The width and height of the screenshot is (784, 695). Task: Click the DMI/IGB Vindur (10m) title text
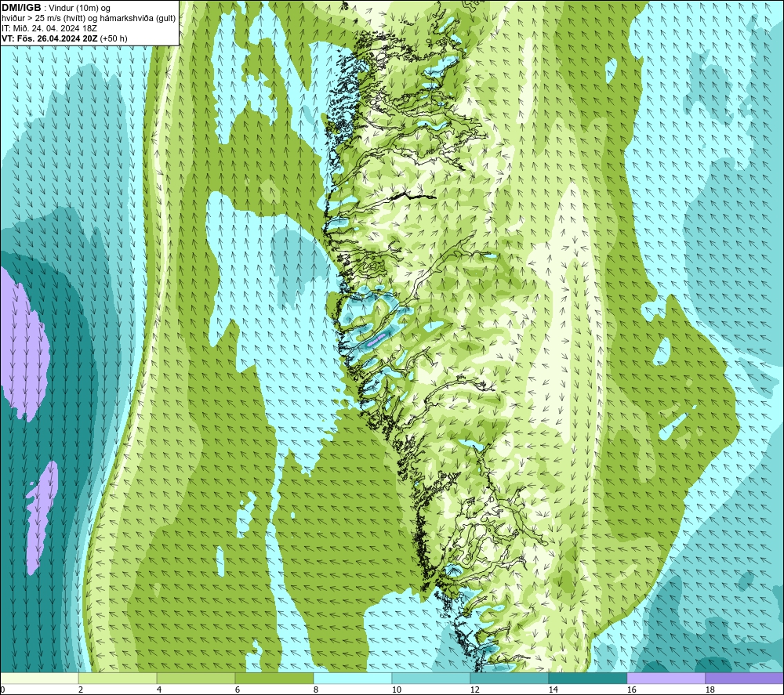(56, 8)
